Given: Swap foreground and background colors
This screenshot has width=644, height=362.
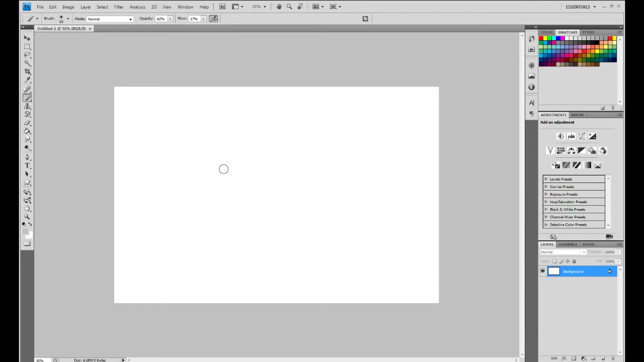Looking at the screenshot, I should [x=30, y=224].
